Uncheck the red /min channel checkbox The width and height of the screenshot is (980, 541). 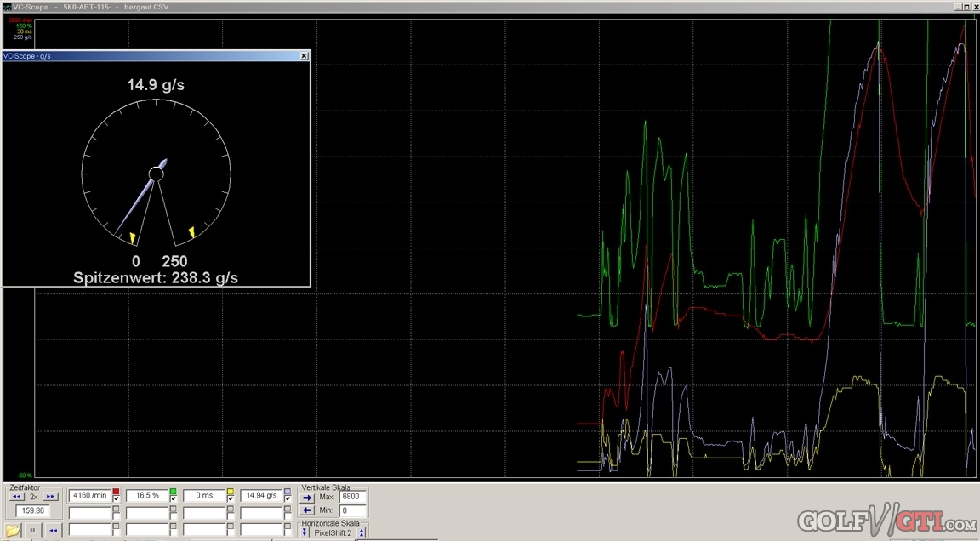click(117, 499)
